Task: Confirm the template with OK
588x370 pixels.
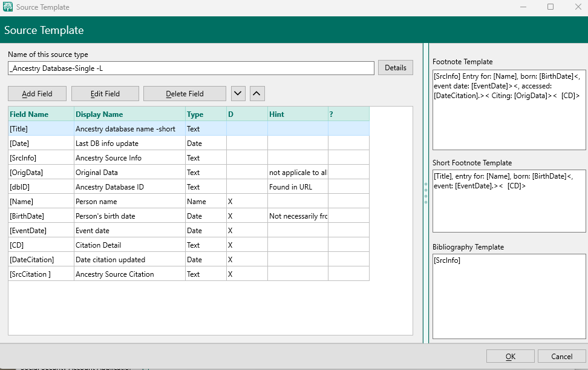Action: click(510, 356)
